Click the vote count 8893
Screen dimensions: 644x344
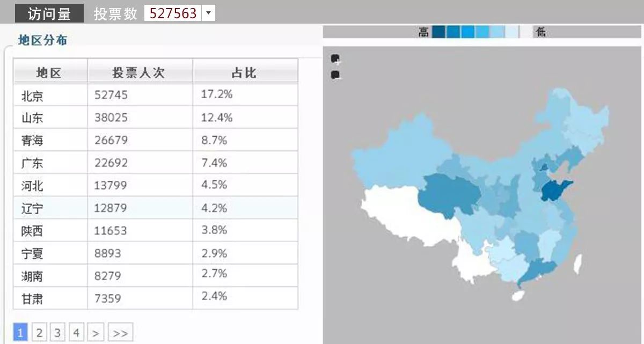click(108, 253)
